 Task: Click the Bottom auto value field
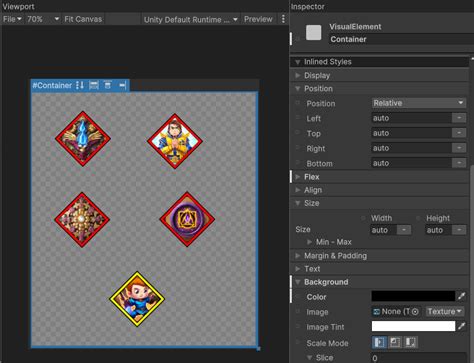[412, 163]
